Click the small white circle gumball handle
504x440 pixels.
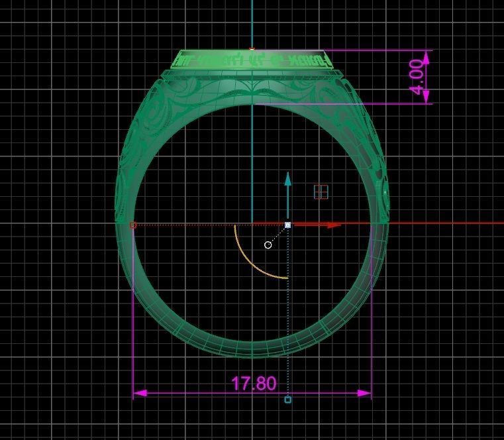click(268, 245)
